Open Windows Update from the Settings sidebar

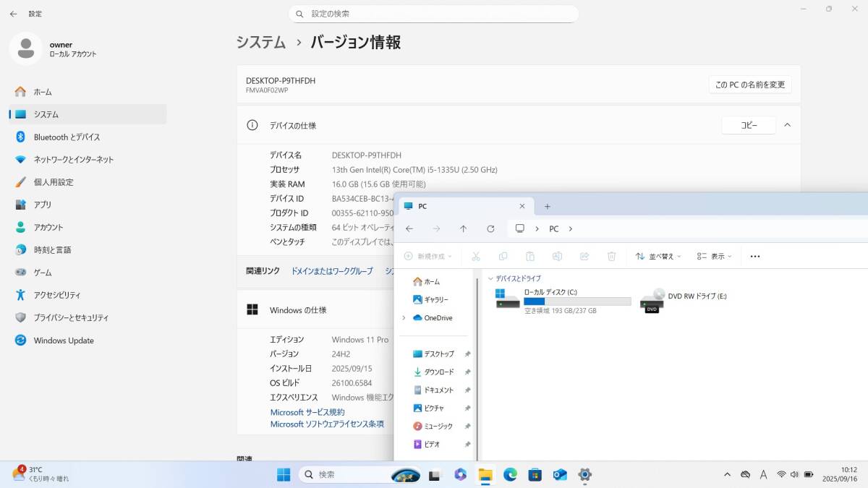pos(63,340)
